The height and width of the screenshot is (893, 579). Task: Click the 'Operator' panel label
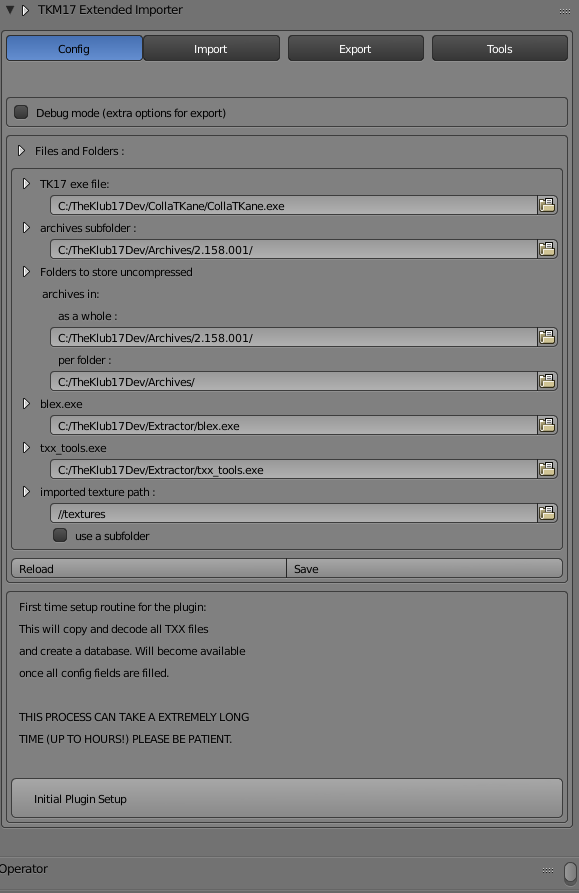click(23, 869)
